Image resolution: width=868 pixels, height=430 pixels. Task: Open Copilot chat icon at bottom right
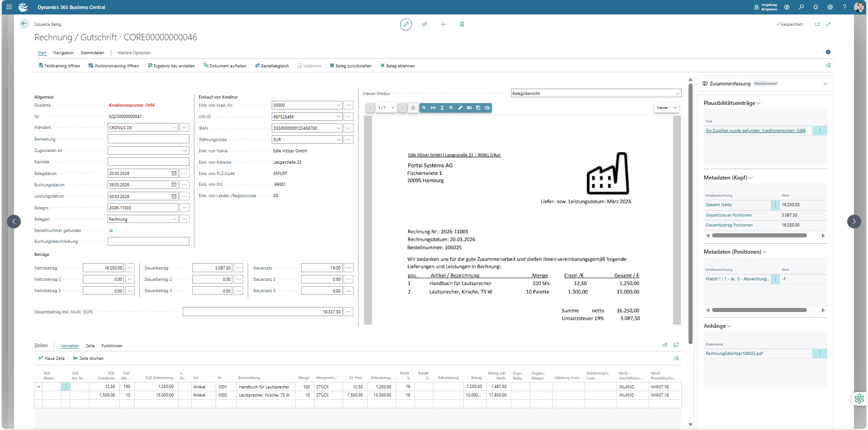pos(859,399)
